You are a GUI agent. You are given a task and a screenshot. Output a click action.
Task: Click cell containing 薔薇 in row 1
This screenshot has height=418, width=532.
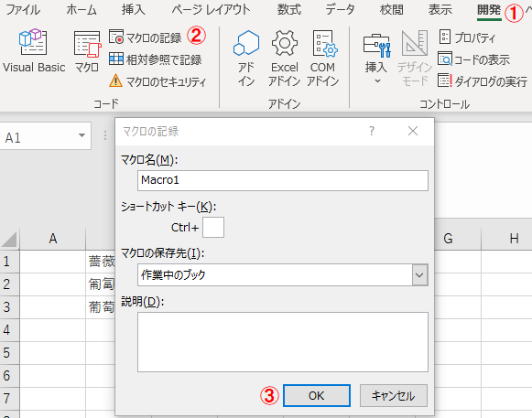[101, 262]
